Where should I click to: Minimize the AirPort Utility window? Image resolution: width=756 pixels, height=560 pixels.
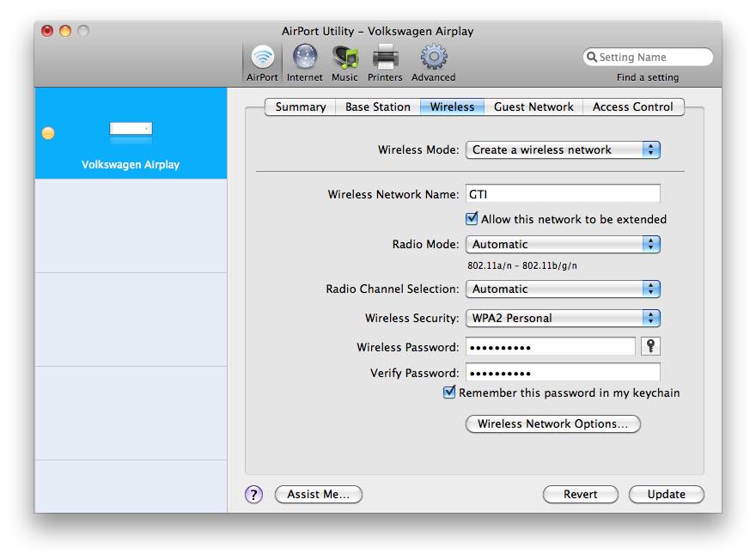click(x=65, y=31)
